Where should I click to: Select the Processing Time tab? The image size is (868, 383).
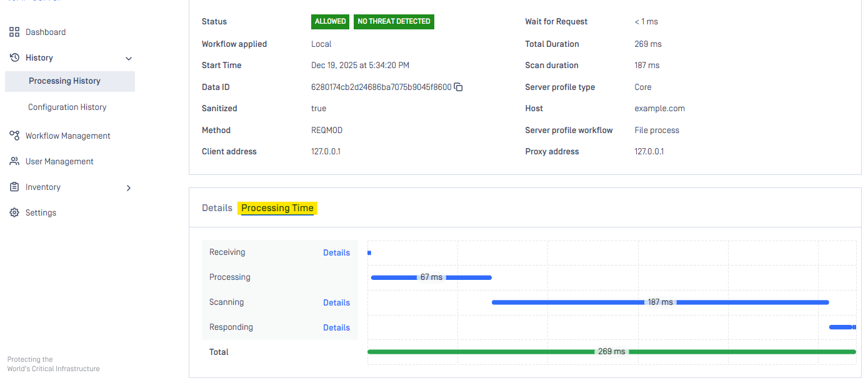tap(277, 208)
